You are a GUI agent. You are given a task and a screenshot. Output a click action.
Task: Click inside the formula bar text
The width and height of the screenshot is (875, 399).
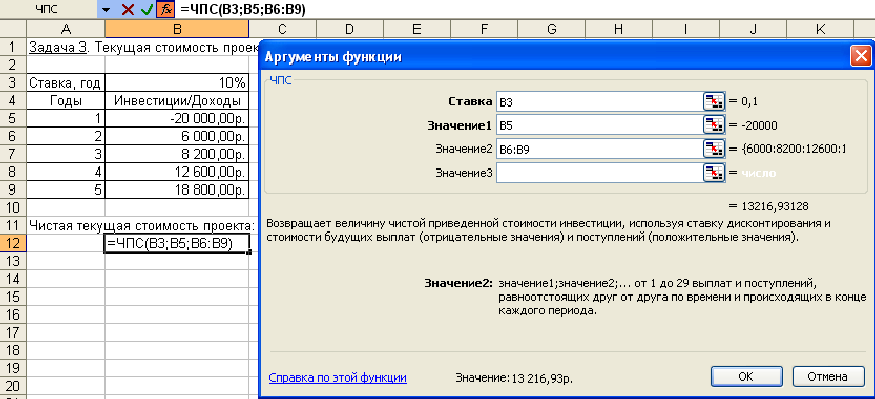coord(243,9)
